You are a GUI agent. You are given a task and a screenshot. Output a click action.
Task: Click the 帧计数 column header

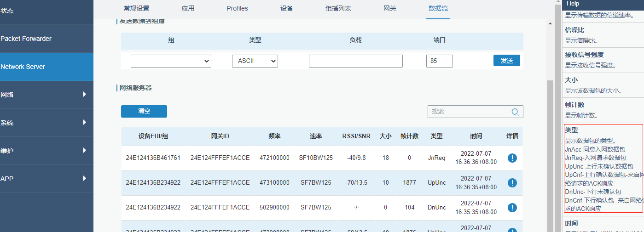(409, 136)
